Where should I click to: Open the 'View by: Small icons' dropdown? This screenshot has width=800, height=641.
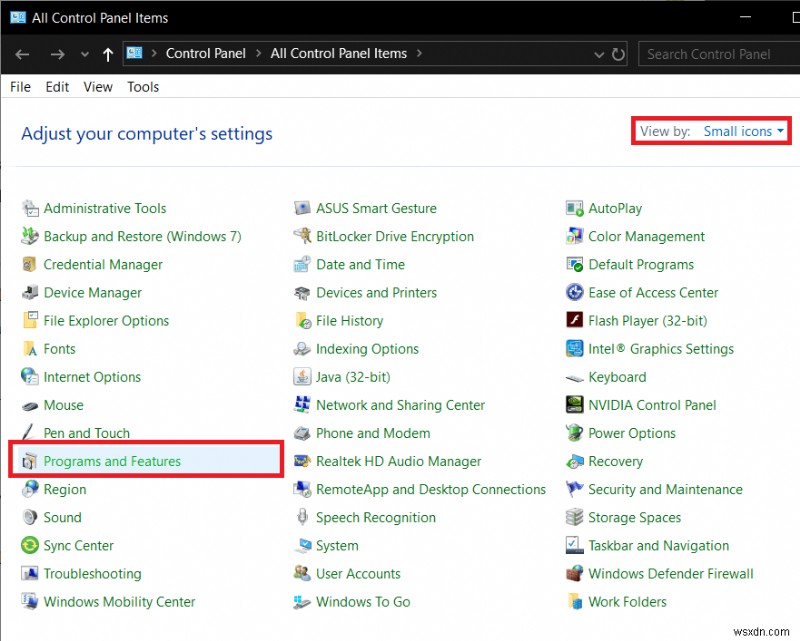742,131
